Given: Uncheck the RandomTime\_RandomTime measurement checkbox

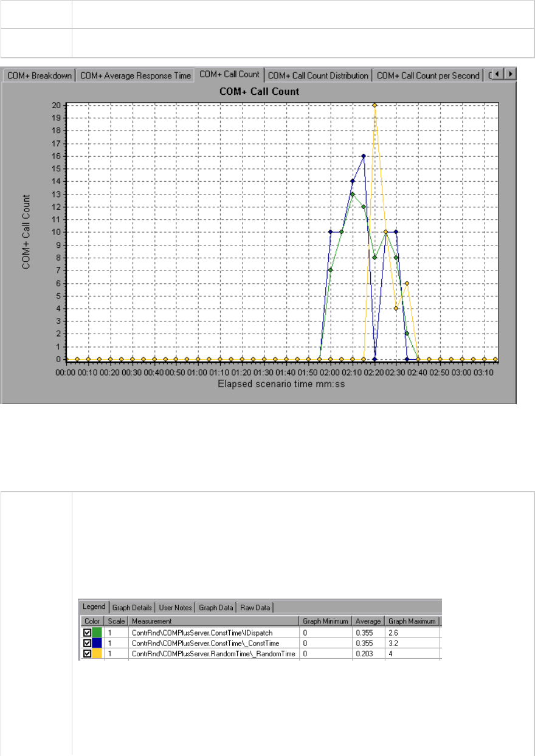Looking at the screenshot, I should pyautogui.click(x=87, y=653).
